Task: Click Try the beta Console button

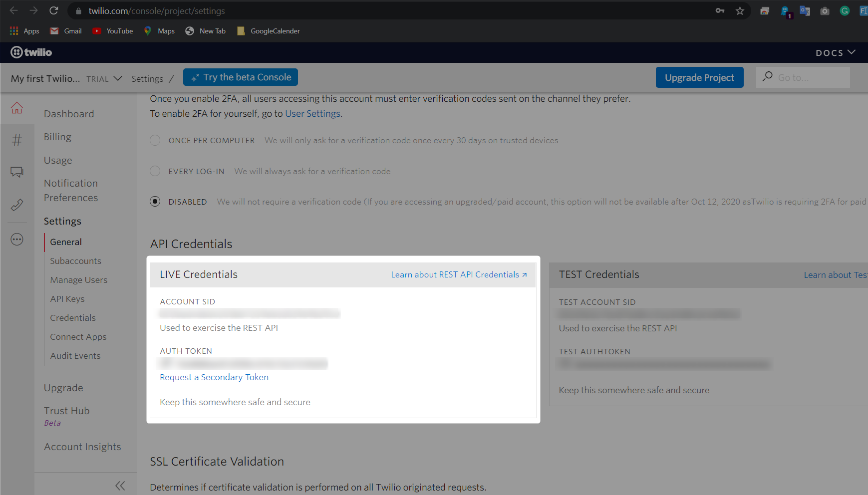Action: point(241,77)
